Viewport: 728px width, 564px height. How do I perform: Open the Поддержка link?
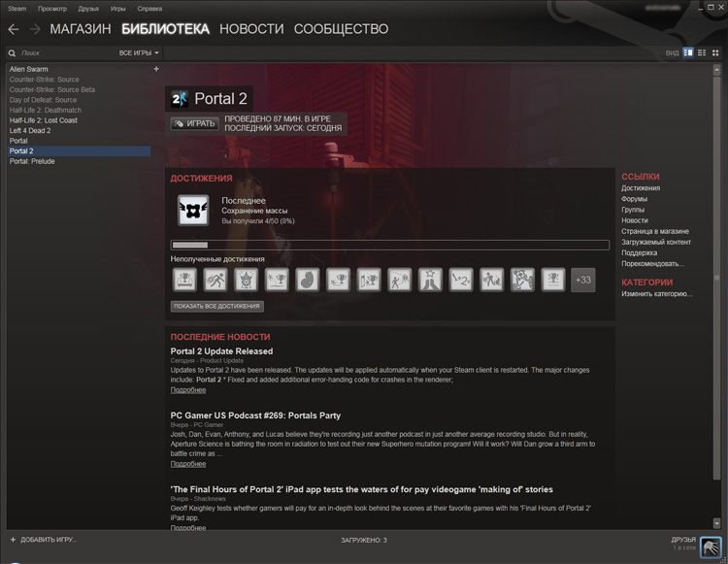[640, 253]
